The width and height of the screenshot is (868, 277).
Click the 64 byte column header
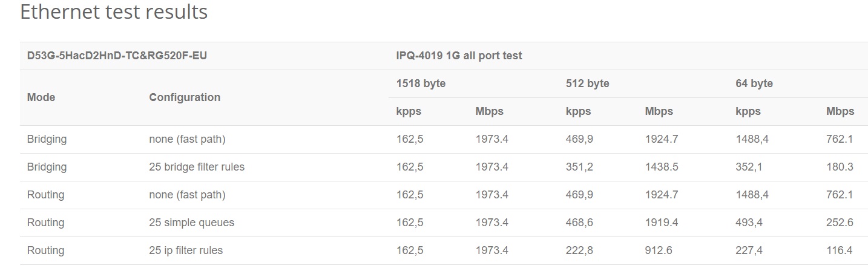point(754,83)
